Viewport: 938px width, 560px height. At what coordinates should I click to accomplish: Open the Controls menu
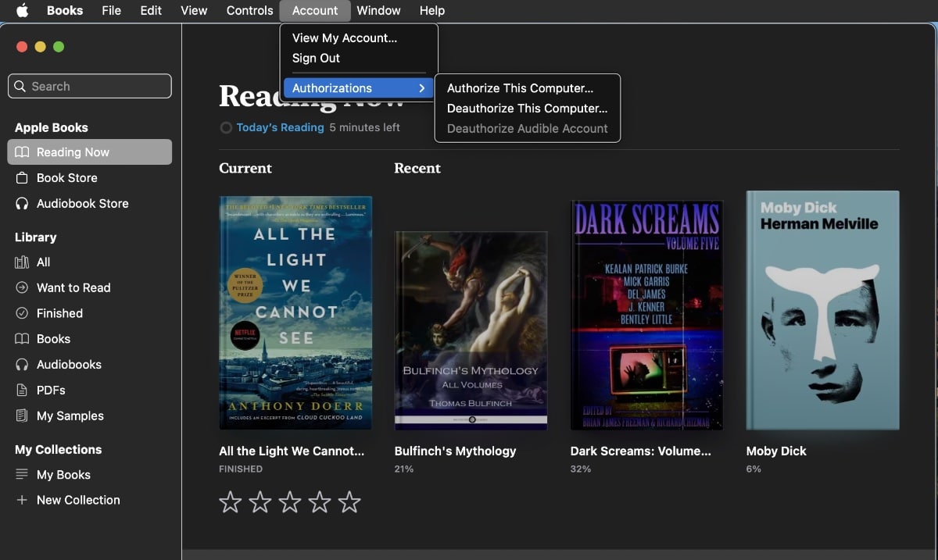coord(249,10)
